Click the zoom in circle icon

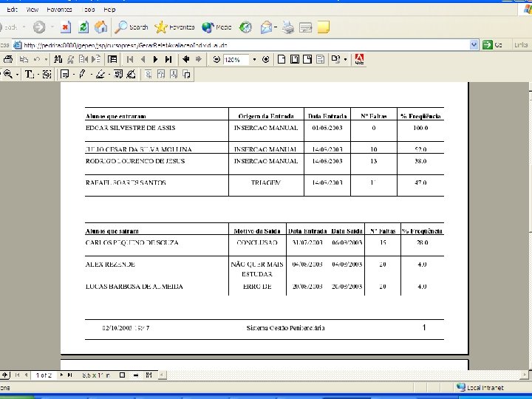266,60
